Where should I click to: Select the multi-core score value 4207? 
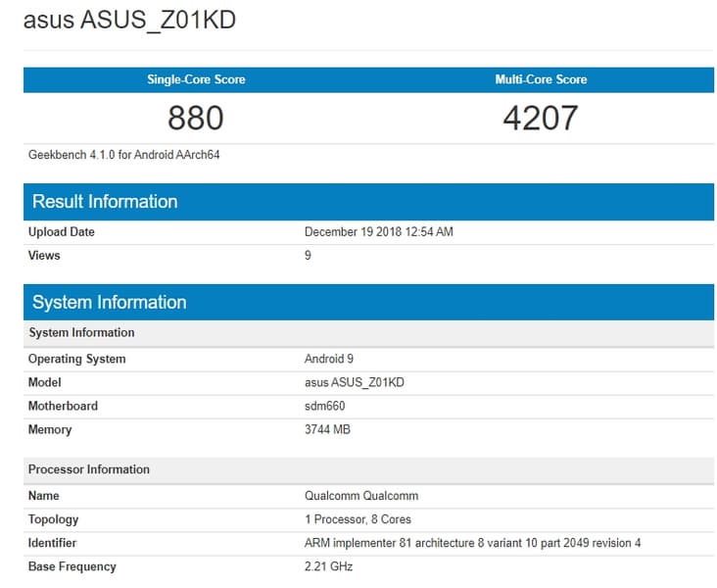541,119
